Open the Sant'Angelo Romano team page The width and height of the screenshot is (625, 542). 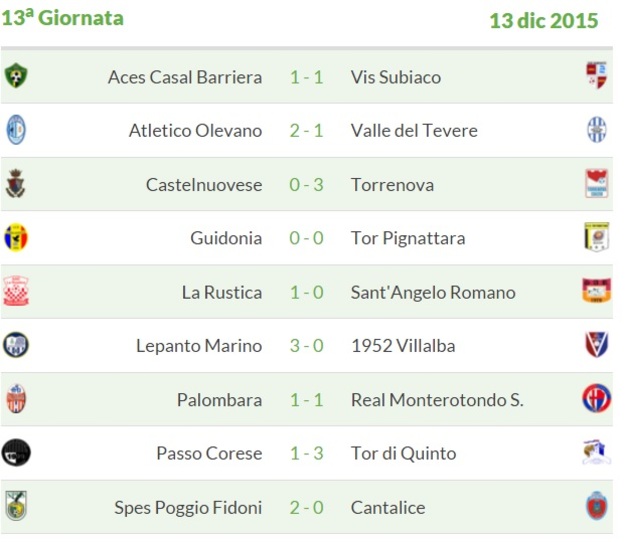[433, 293]
